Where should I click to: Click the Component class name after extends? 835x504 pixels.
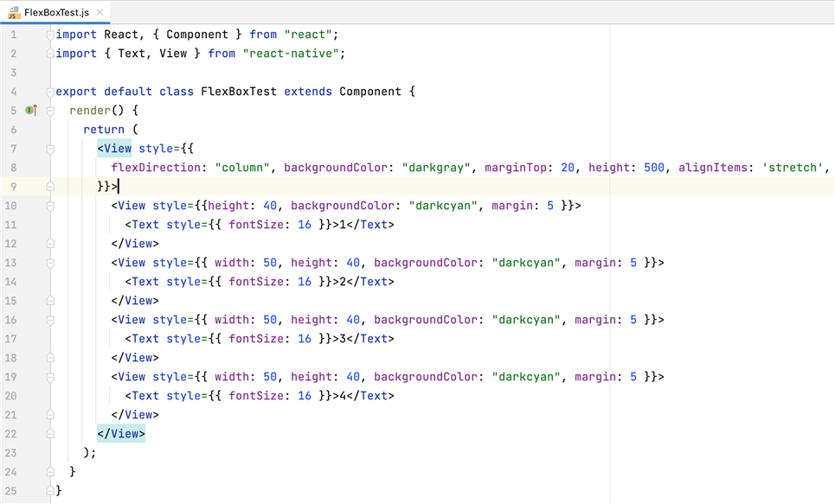370,92
